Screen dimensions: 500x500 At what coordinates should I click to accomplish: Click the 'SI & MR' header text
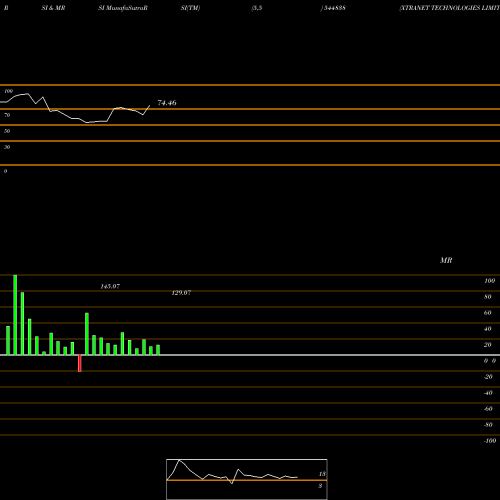(x=53, y=8)
